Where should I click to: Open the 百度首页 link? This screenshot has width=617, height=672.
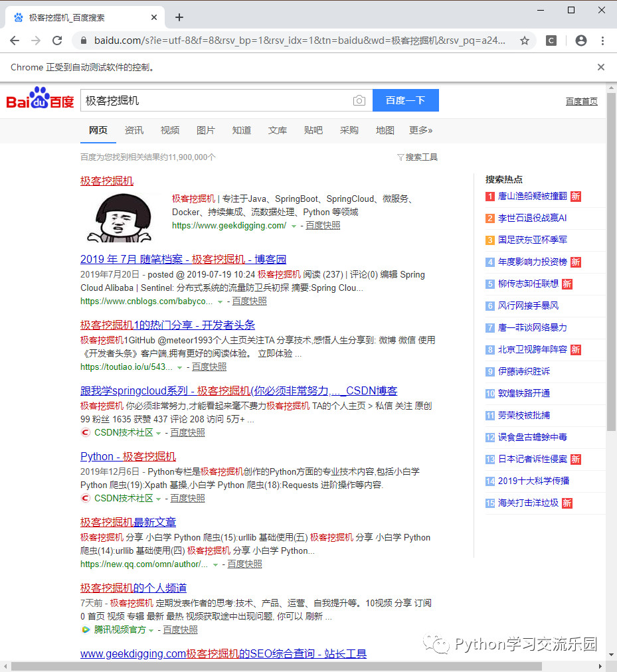pos(581,101)
